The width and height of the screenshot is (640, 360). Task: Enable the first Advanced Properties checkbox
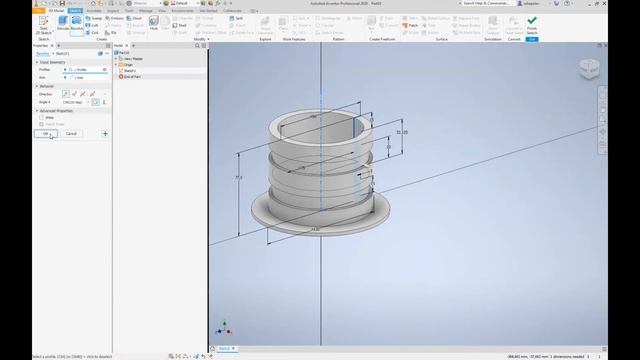(41, 118)
